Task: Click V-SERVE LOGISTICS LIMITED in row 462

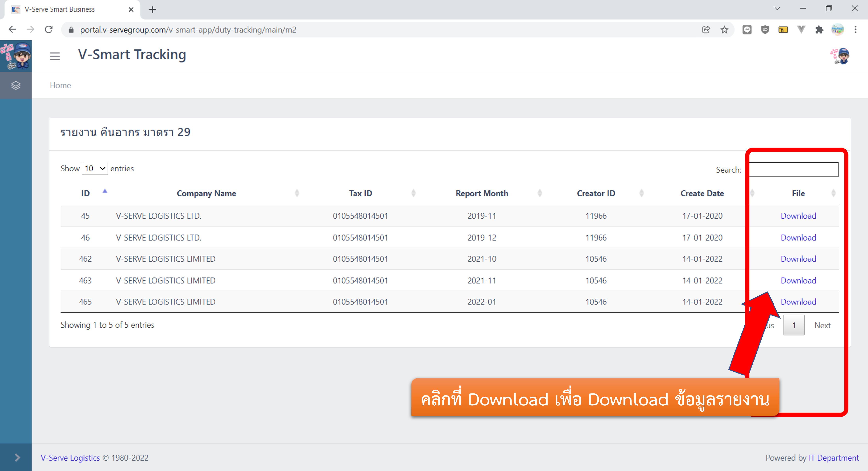Action: pos(166,259)
